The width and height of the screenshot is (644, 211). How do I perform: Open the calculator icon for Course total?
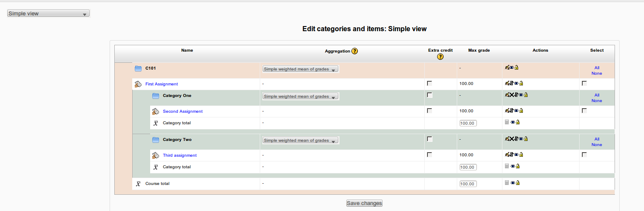[x=507, y=183]
